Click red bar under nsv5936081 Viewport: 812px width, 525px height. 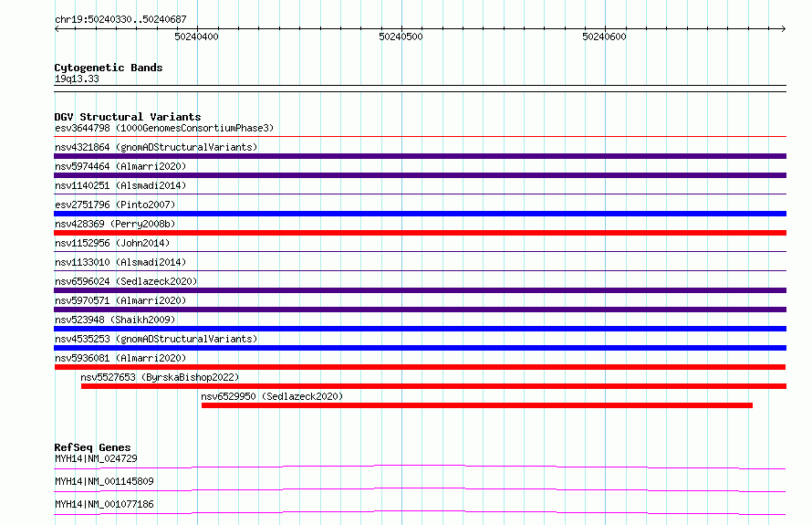point(420,367)
